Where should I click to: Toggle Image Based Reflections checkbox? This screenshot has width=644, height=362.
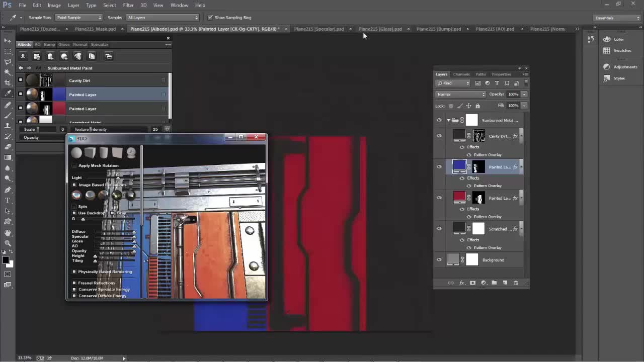pyautogui.click(x=74, y=185)
